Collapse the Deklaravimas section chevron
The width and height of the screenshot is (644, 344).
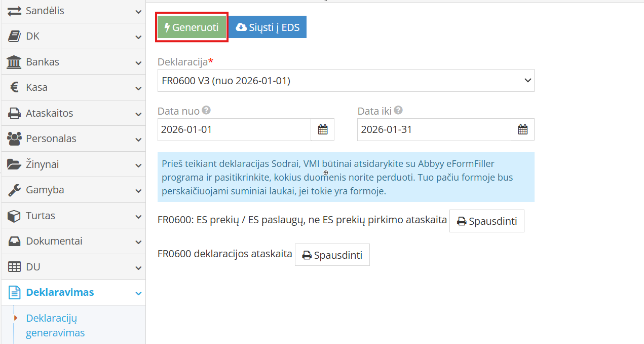point(138,293)
